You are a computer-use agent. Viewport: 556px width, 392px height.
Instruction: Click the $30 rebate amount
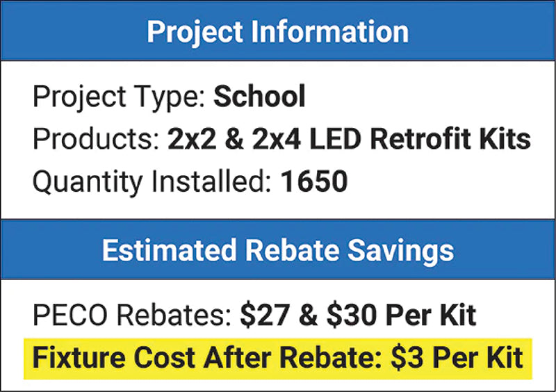coord(352,314)
